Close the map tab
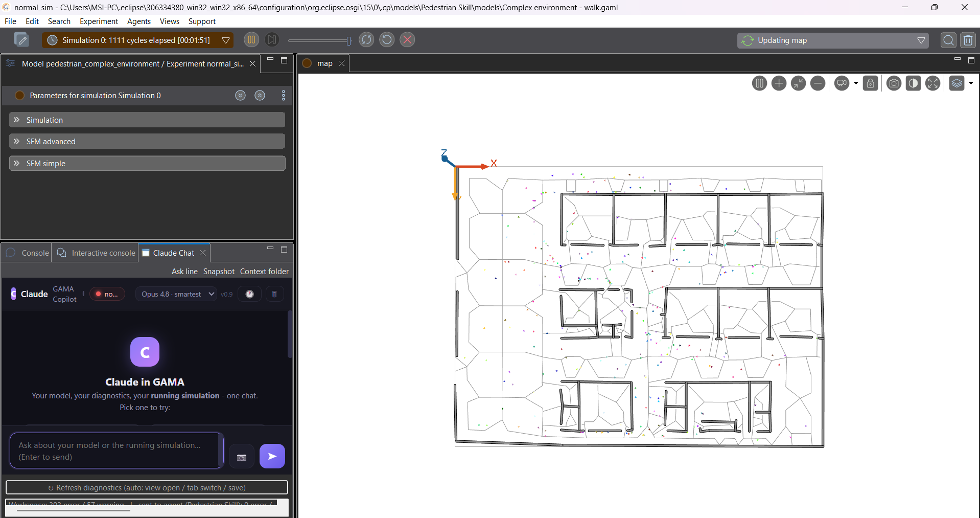This screenshot has height=518, width=980. pyautogui.click(x=342, y=63)
